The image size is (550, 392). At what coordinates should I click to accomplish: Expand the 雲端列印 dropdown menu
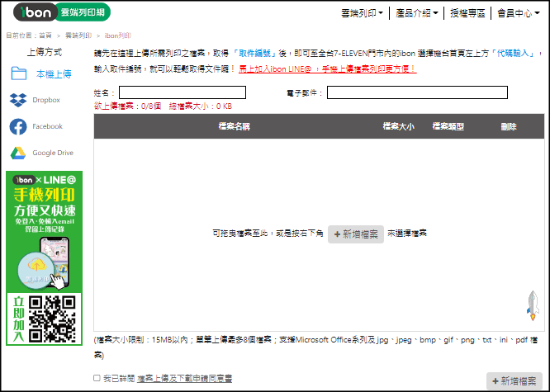(362, 14)
